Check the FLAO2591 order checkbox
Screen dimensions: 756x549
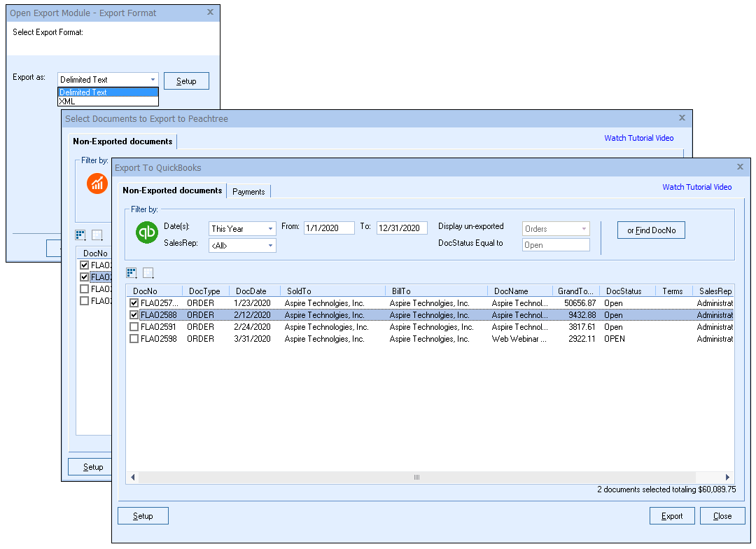click(134, 327)
